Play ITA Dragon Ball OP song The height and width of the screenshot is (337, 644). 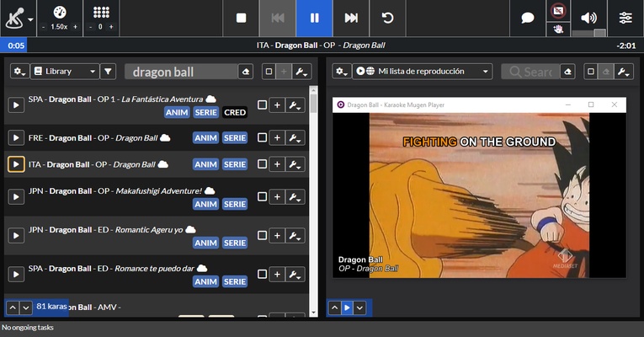point(16,164)
